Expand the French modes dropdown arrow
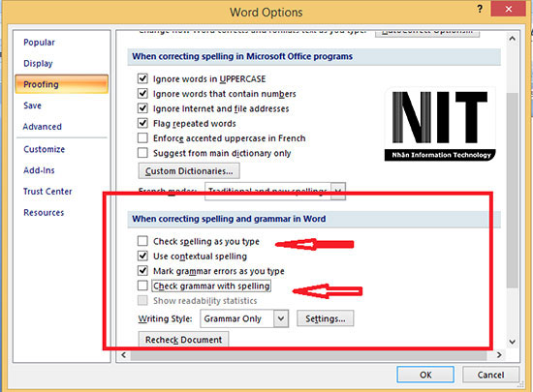The image size is (533, 392). tap(338, 191)
